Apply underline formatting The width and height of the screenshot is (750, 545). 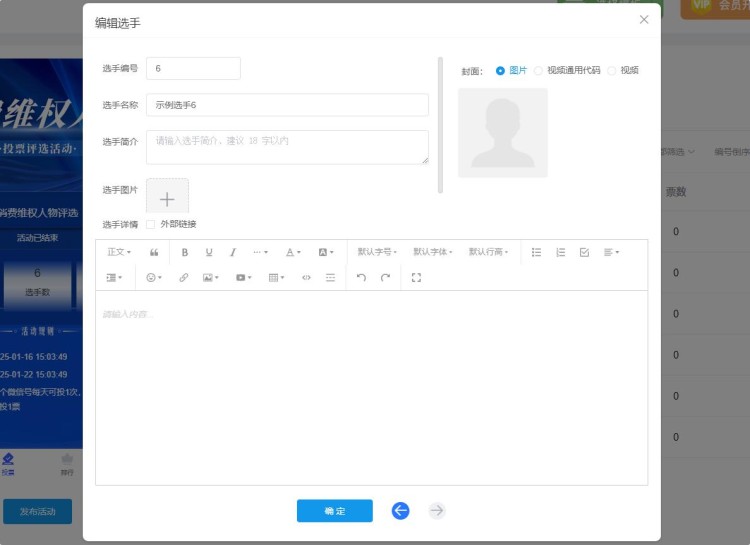pos(209,252)
